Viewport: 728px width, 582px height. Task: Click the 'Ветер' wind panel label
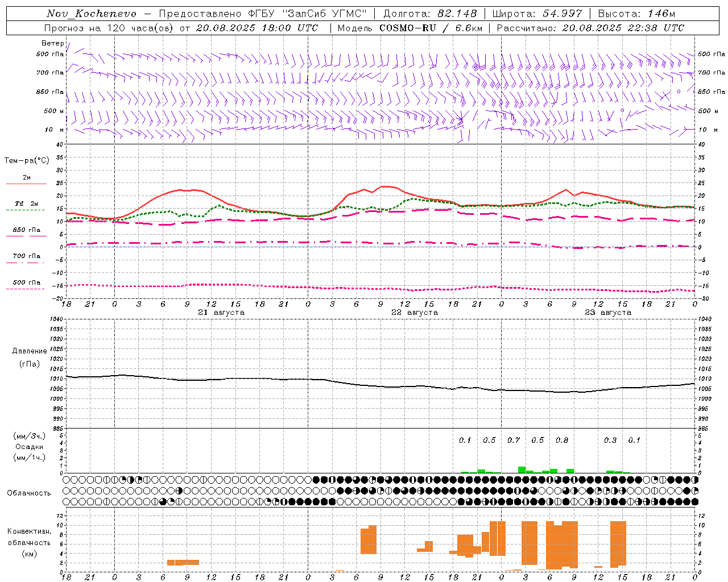click(x=52, y=43)
